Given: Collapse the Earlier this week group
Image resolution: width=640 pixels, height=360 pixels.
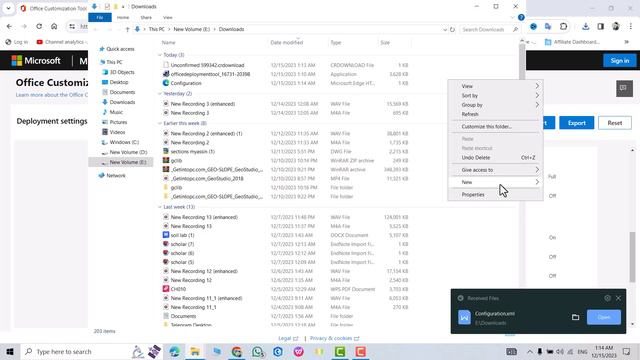Looking at the screenshot, I should point(160,123).
